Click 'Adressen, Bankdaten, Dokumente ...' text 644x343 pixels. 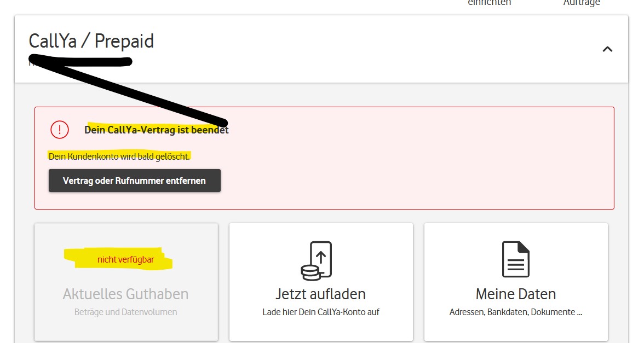[x=516, y=312]
